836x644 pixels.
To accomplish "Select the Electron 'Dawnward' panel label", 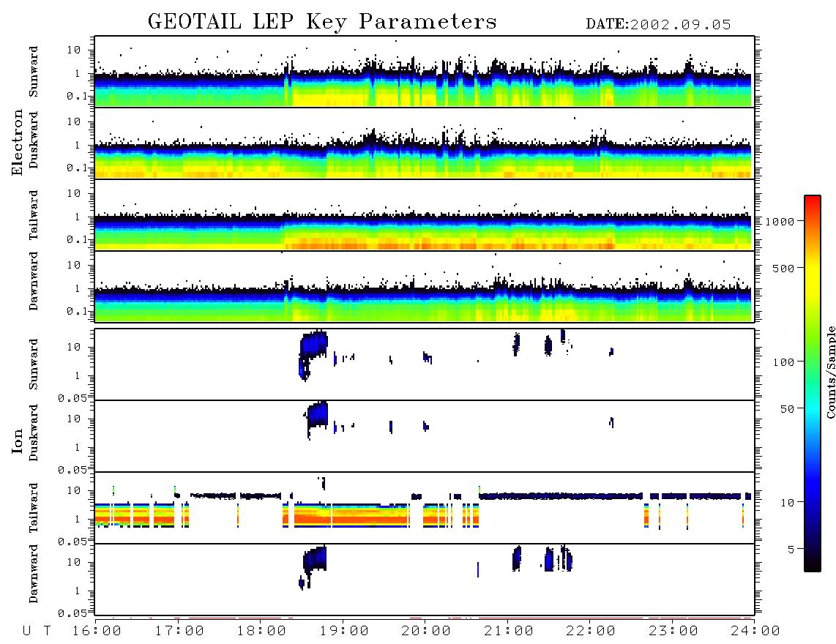I will coord(34,281).
